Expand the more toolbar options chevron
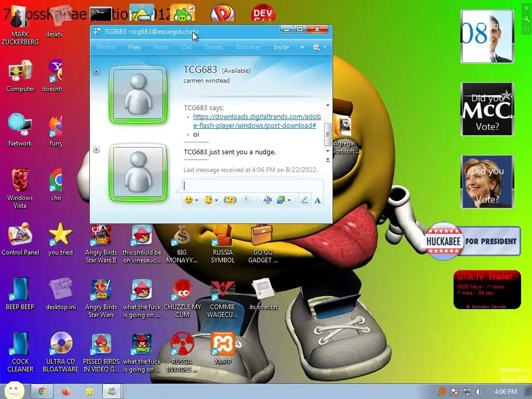This screenshot has height=399, width=532. 302,47
